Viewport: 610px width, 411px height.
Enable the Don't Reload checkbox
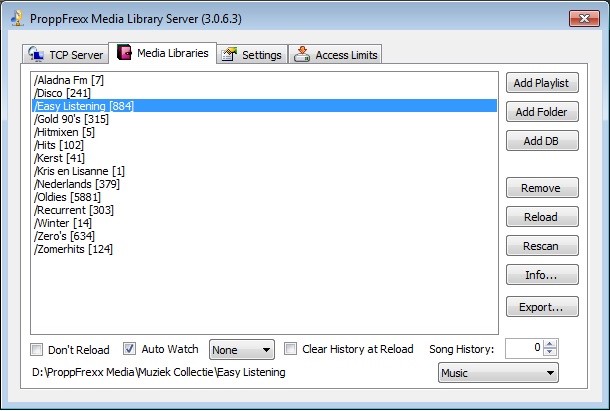click(x=37, y=350)
